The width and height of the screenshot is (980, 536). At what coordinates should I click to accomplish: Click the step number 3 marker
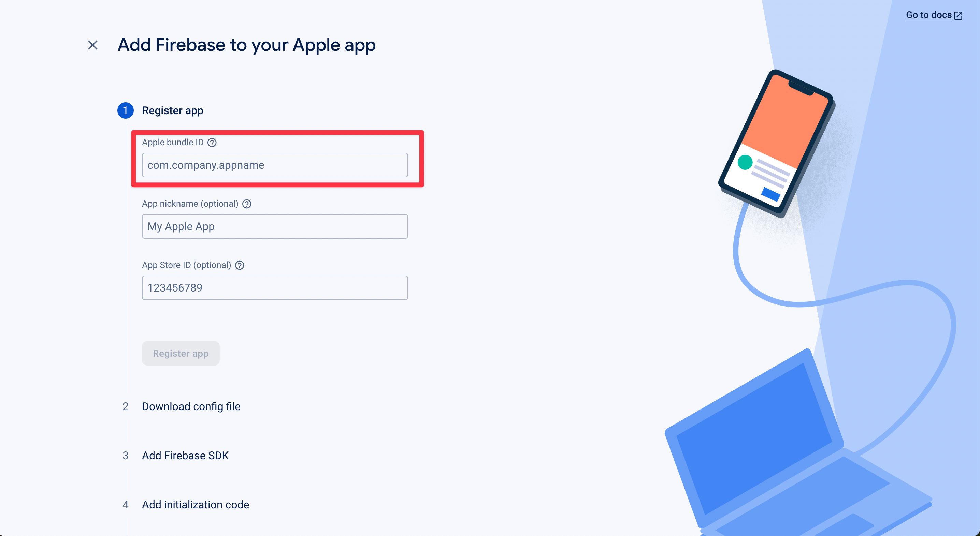125,456
